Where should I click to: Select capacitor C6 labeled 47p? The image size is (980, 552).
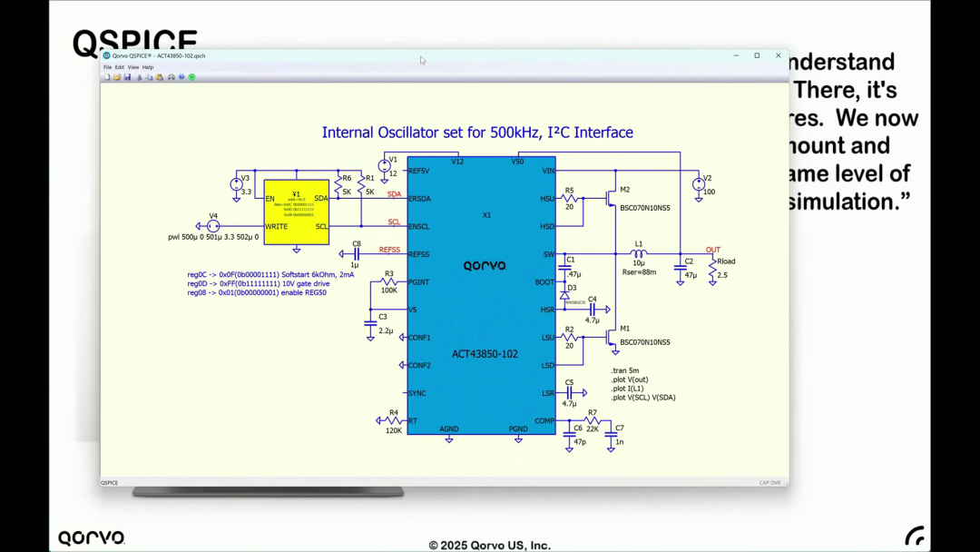click(x=569, y=435)
